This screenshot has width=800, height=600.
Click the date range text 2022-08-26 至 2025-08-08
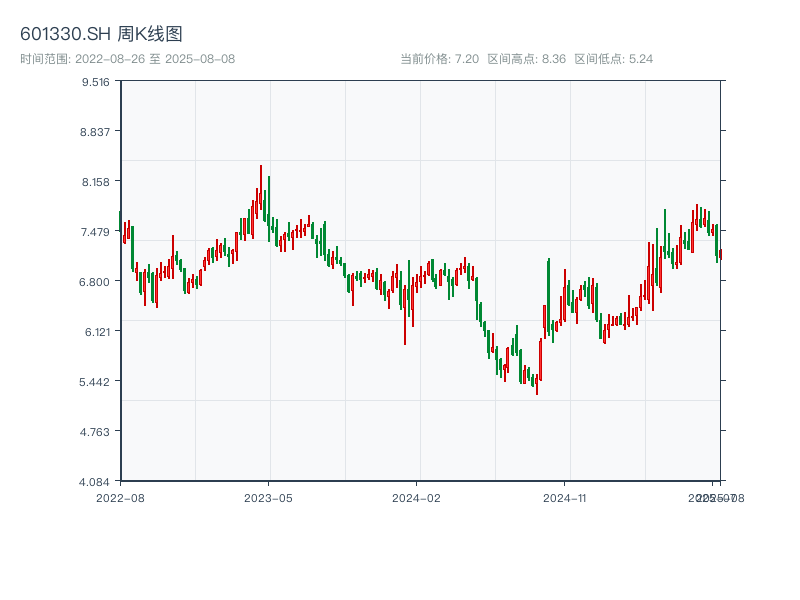pos(127,59)
